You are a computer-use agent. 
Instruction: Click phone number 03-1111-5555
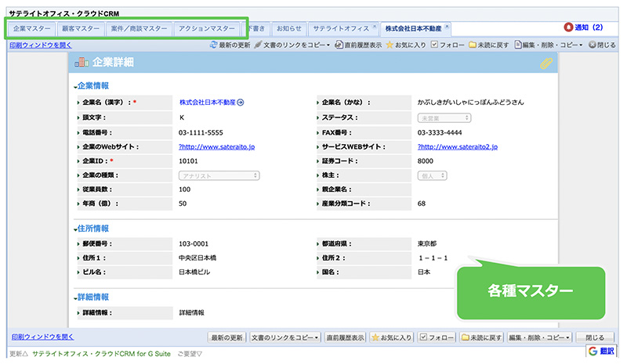(x=201, y=132)
